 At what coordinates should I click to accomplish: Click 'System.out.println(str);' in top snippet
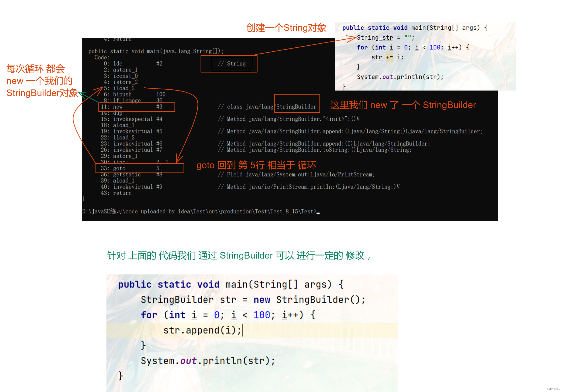400,77
